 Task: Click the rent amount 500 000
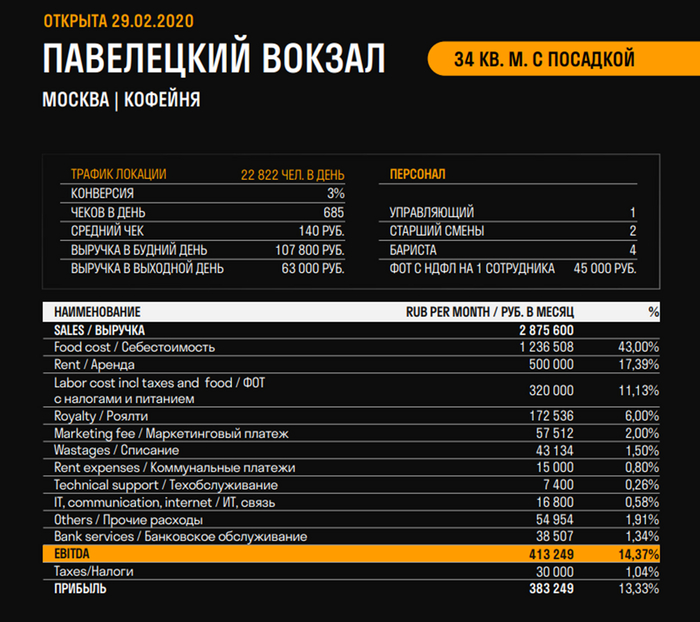tap(551, 364)
